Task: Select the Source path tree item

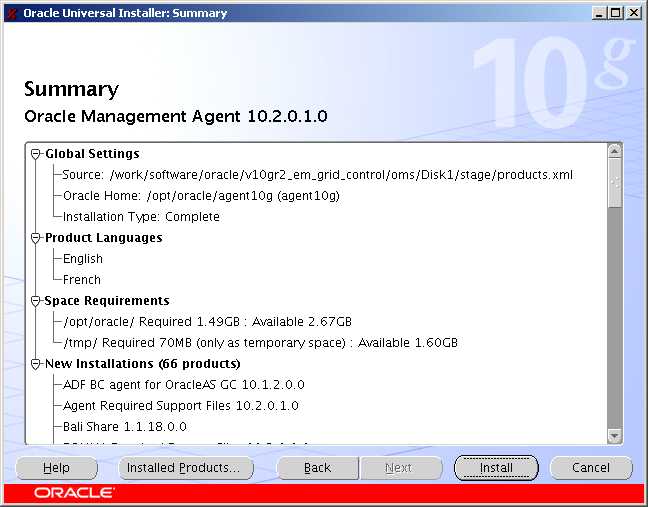Action: [317, 175]
